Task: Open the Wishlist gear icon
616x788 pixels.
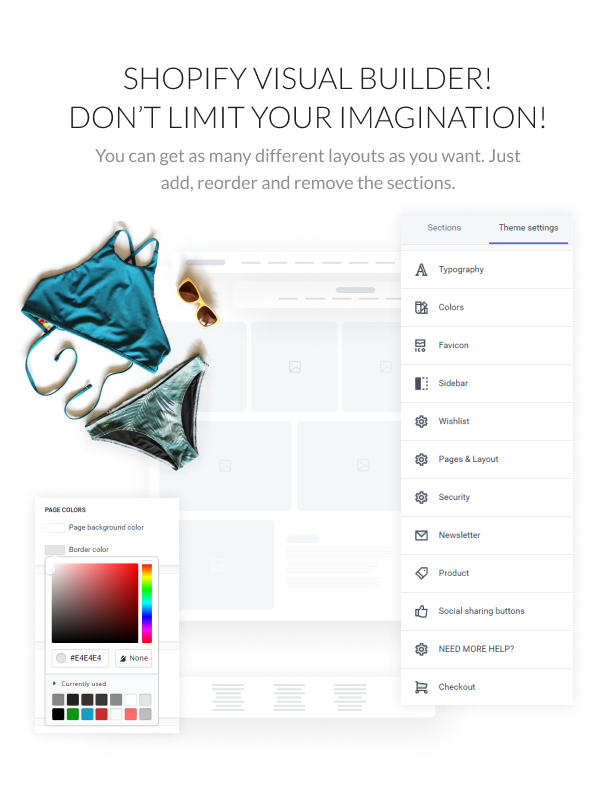Action: coord(421,422)
